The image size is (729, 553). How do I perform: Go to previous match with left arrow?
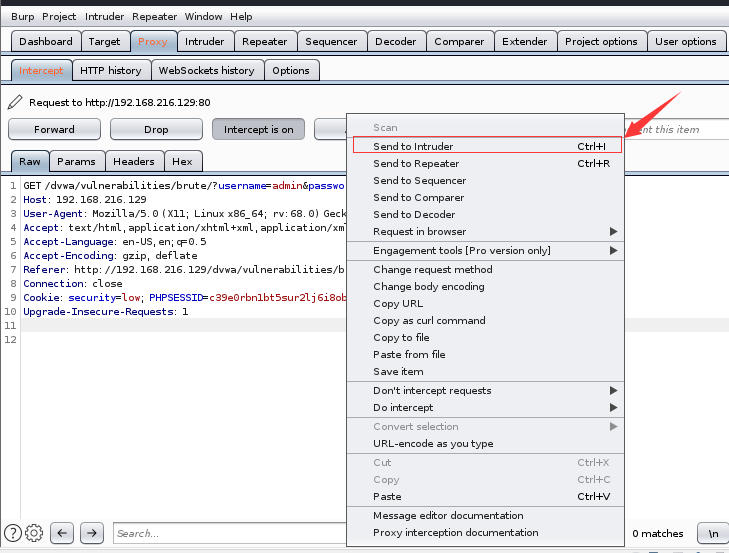(x=62, y=533)
